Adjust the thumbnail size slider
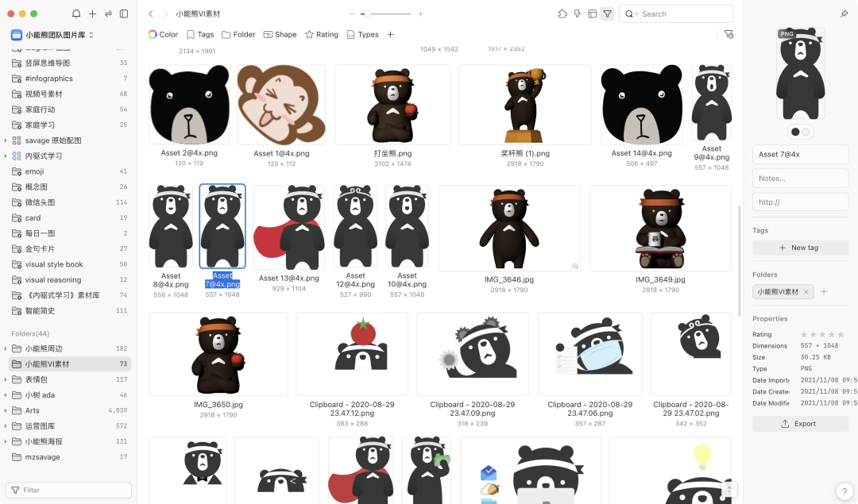 386,13
